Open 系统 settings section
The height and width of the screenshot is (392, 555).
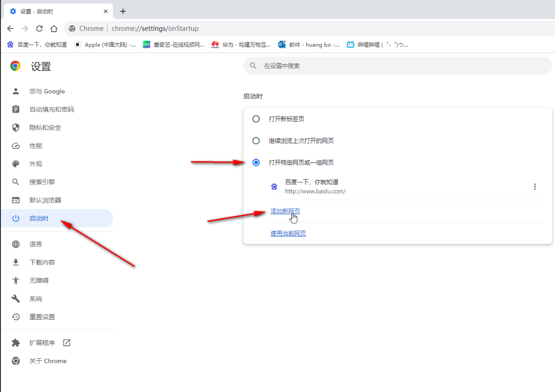[x=57, y=299]
